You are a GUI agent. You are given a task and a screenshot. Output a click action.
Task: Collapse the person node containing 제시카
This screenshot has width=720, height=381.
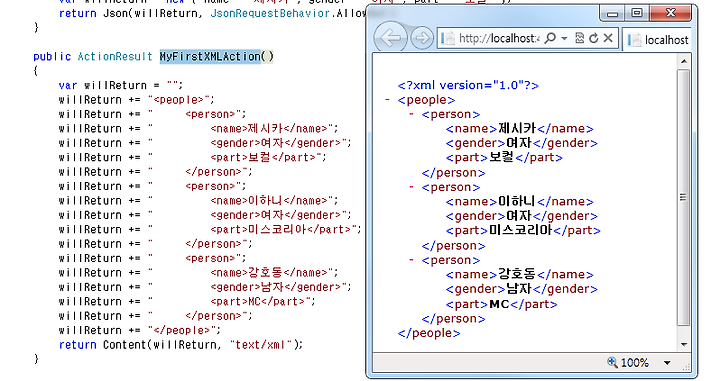411,114
